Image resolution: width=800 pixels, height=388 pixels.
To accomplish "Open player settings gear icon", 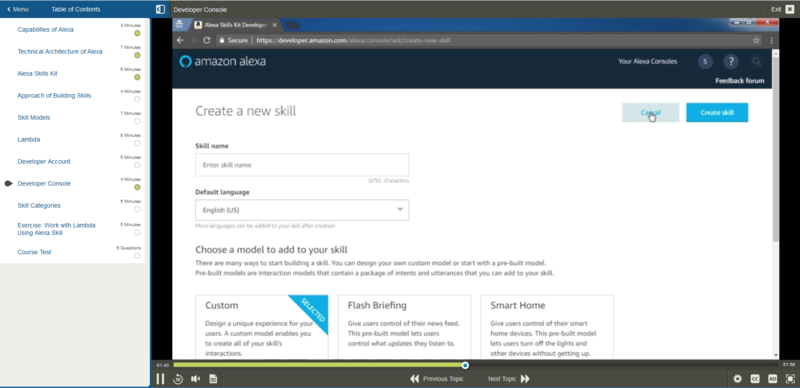I will [x=737, y=379].
